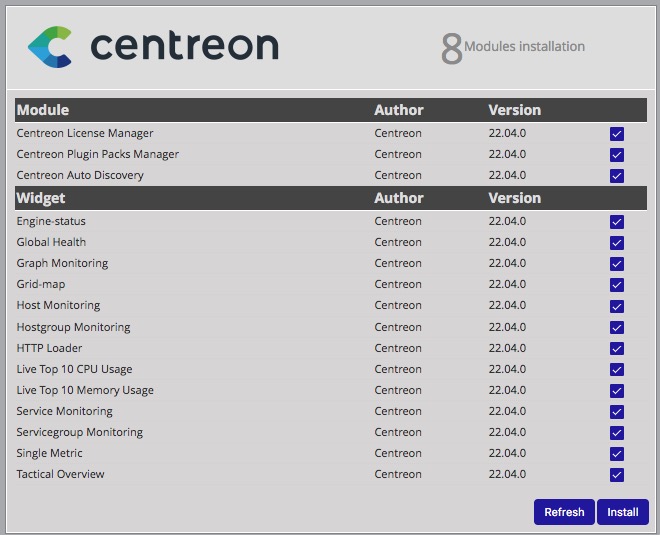
Task: Click the step 8 Modules installation heading
Action: [x=513, y=47]
